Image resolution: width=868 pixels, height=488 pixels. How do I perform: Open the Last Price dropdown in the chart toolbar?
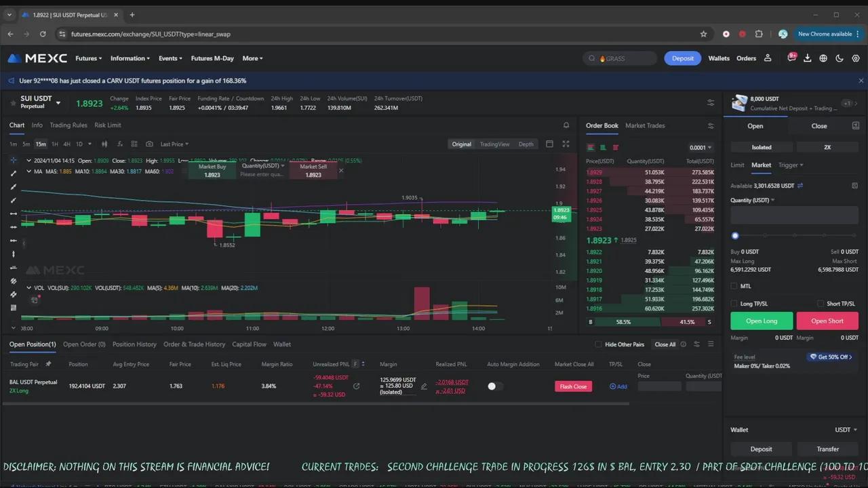pos(174,144)
